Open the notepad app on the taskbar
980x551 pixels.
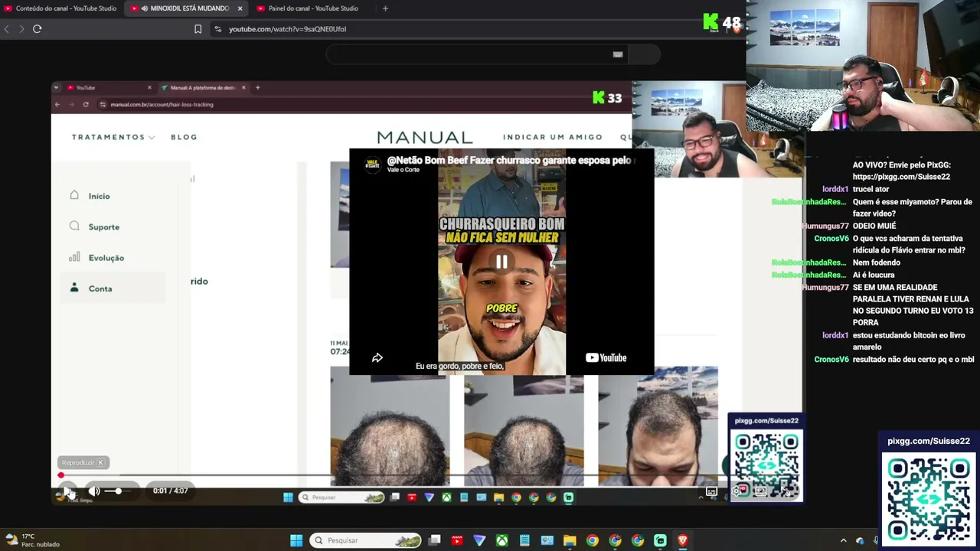click(524, 541)
